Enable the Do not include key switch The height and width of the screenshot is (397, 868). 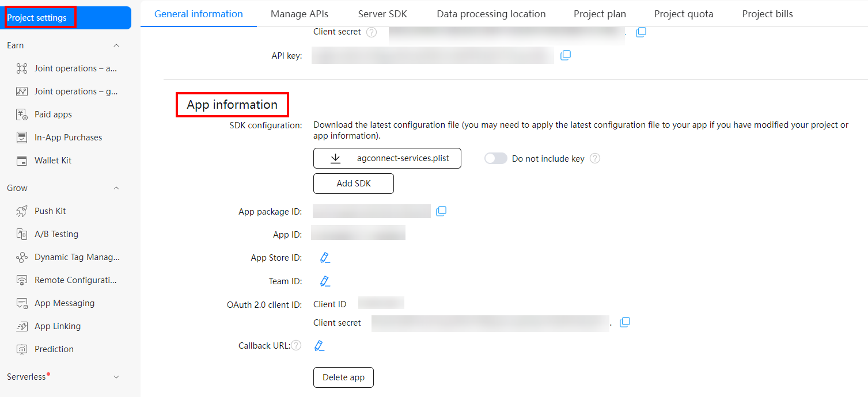coord(495,158)
